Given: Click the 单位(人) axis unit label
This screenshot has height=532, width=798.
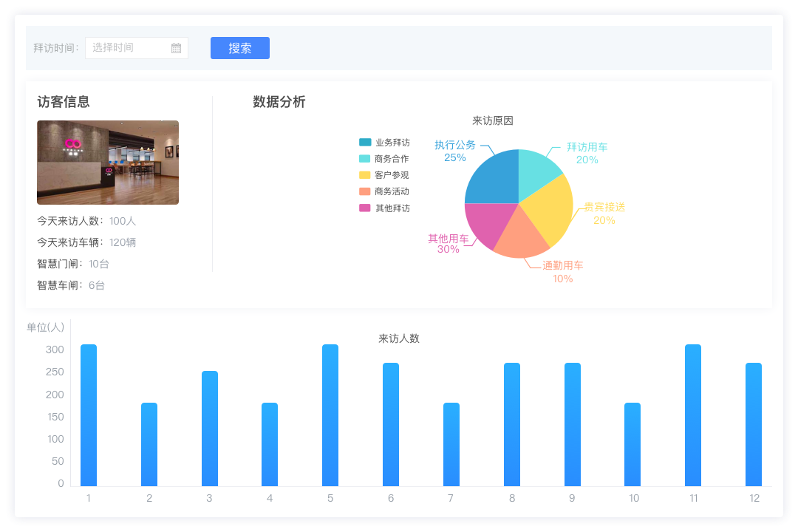Looking at the screenshot, I should [45, 327].
